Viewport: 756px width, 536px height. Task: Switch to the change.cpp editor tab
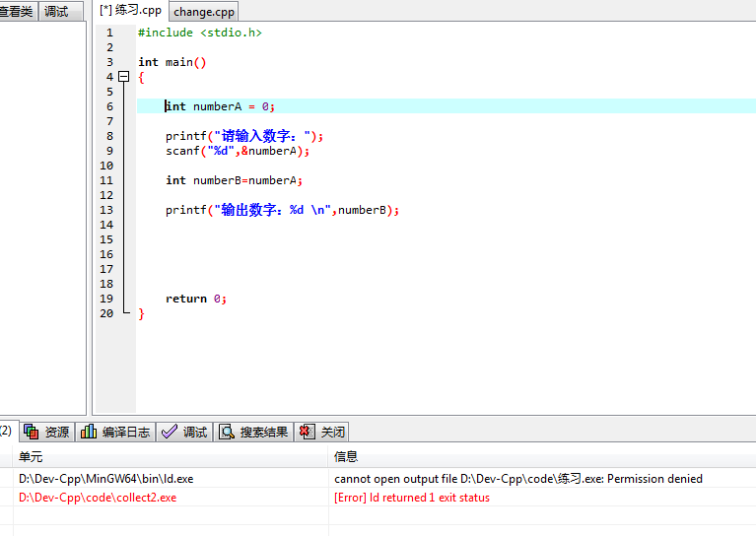click(203, 12)
